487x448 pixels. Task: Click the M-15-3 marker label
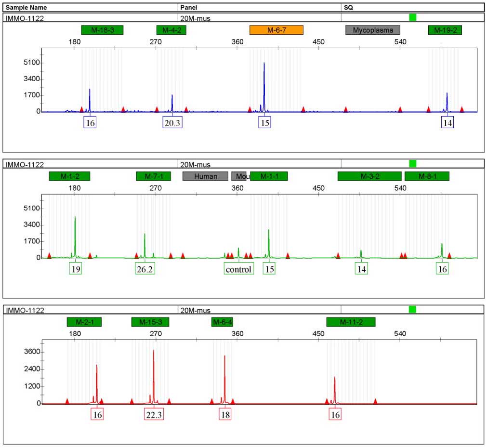tap(150, 322)
